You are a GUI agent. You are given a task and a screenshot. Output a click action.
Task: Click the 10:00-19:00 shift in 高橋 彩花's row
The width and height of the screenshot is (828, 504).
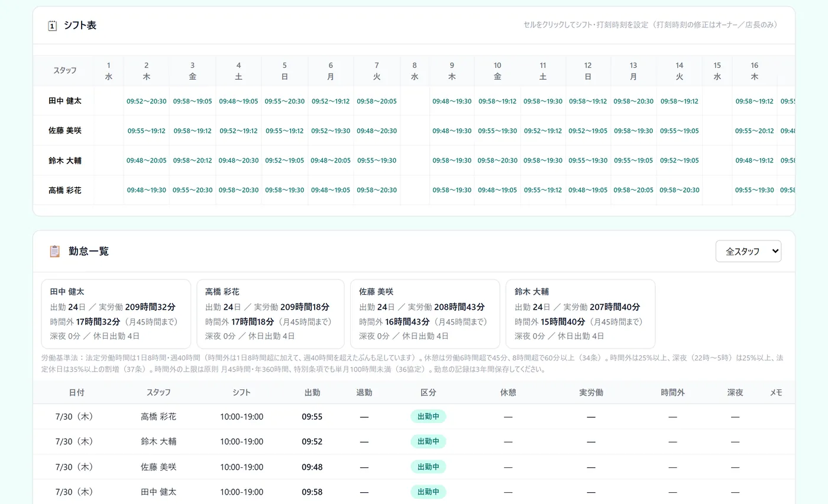click(242, 417)
